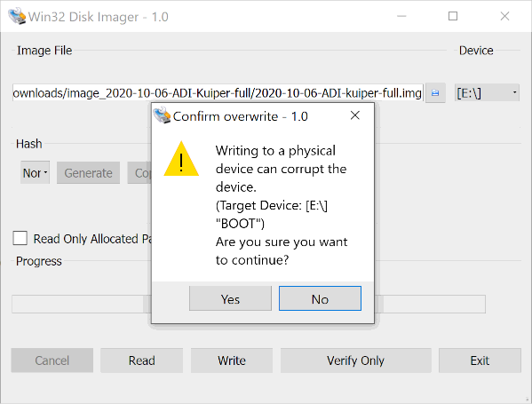This screenshot has height=404, width=532.
Task: Toggle Read Only Allocated Partitions checkbox
Action: click(x=20, y=238)
